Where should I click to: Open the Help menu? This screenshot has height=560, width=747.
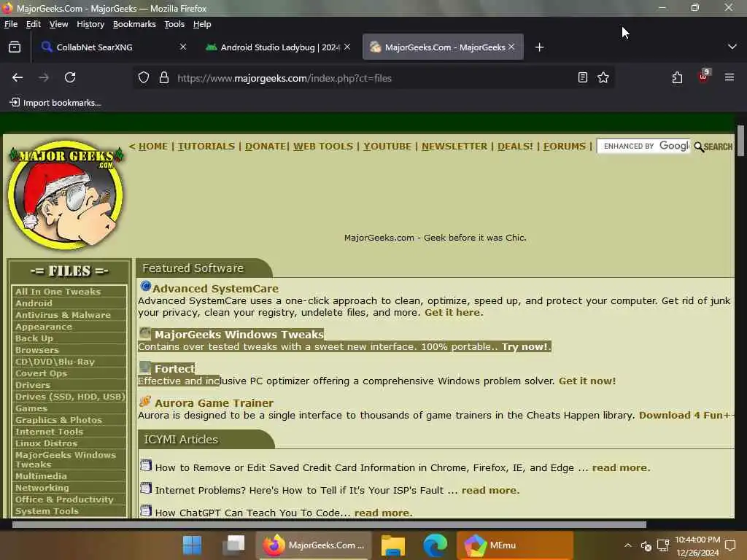pyautogui.click(x=202, y=24)
